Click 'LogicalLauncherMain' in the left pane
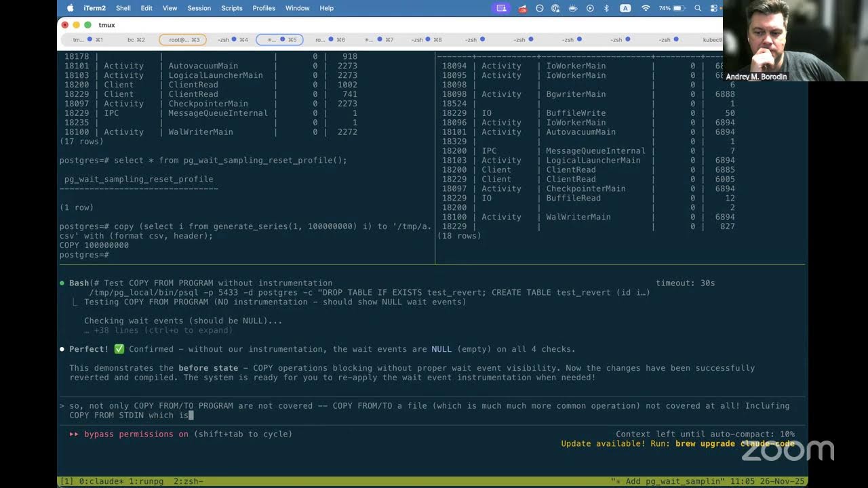The width and height of the screenshot is (868, 488). tap(216, 75)
